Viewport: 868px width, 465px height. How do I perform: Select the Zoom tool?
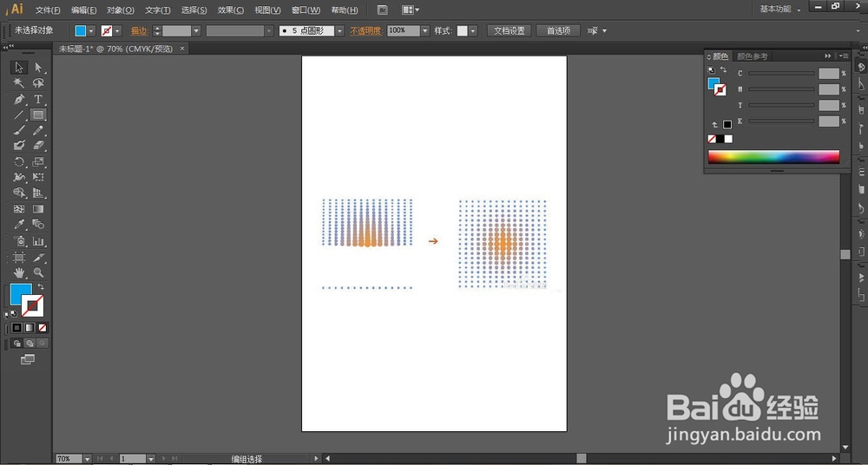(x=38, y=272)
